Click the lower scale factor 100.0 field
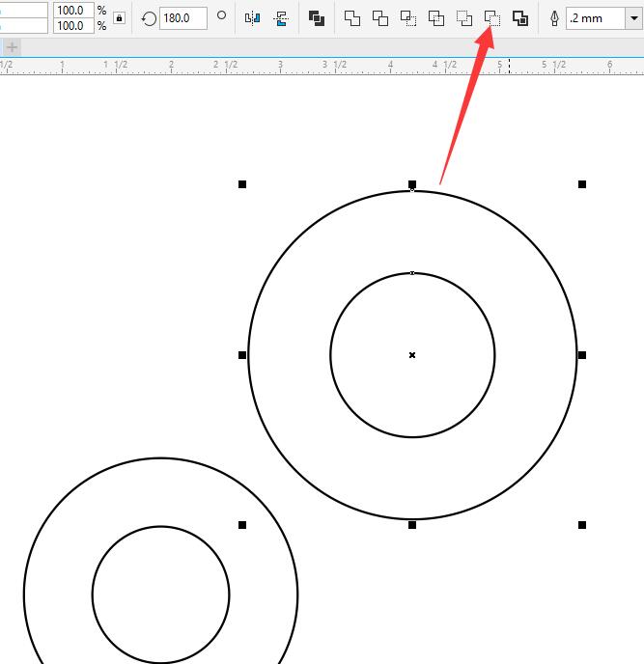 click(70, 26)
